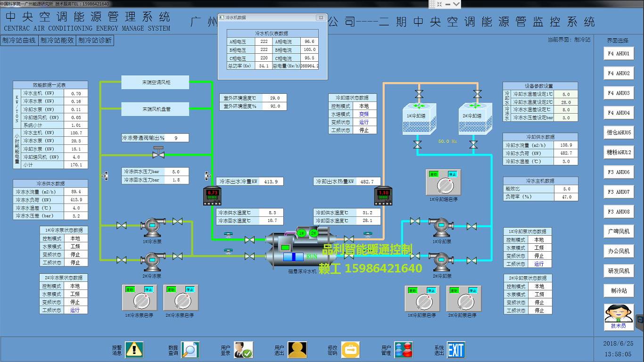Viewport: 644px width, 362px height.
Task: Open the 修改密码 change password icon
Action: pyautogui.click(x=350, y=350)
